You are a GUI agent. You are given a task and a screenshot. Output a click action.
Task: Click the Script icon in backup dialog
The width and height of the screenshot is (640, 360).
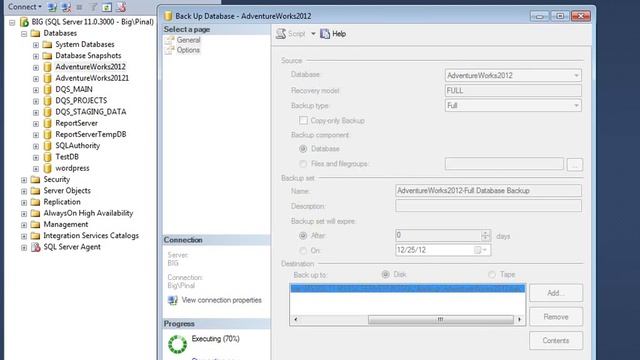click(x=281, y=33)
